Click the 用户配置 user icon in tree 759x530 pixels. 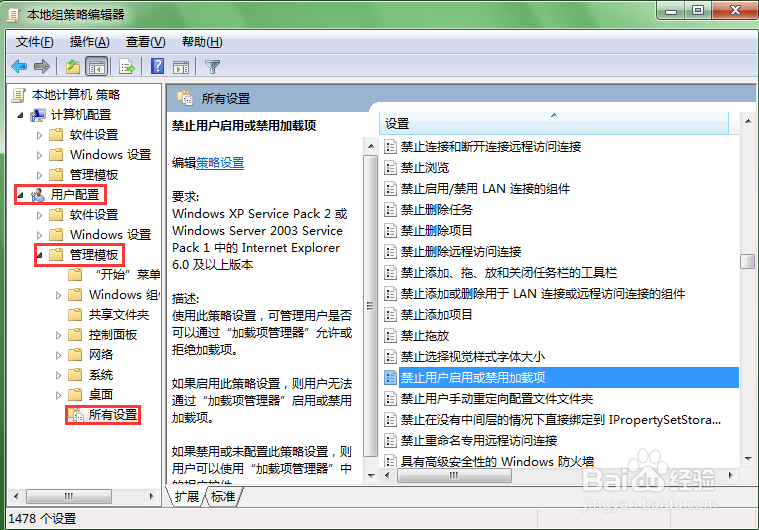click(x=38, y=195)
